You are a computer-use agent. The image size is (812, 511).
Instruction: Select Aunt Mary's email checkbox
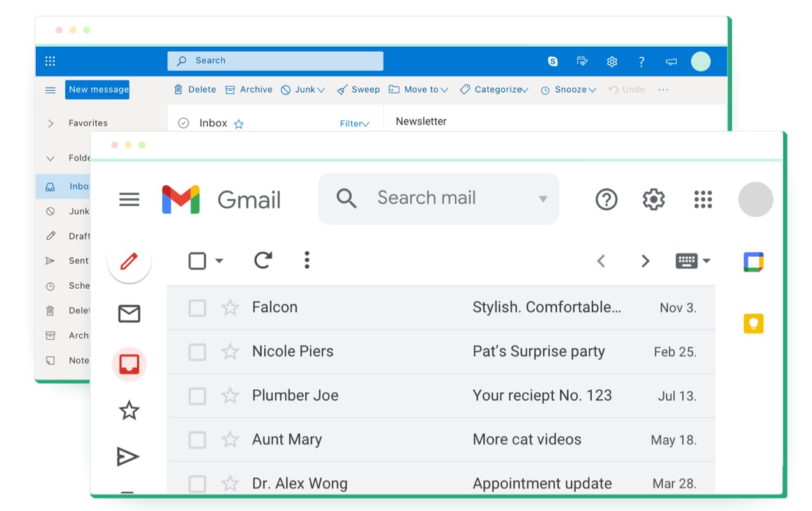[197, 439]
